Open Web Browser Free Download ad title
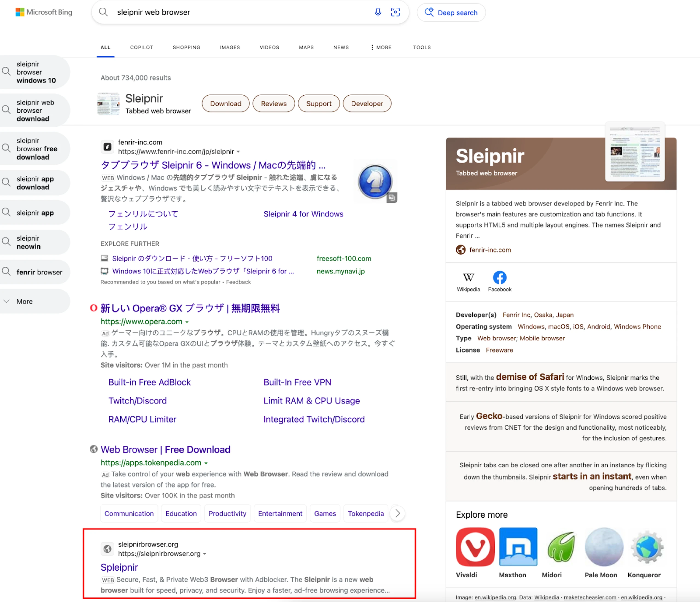700x602 pixels. coord(165,450)
